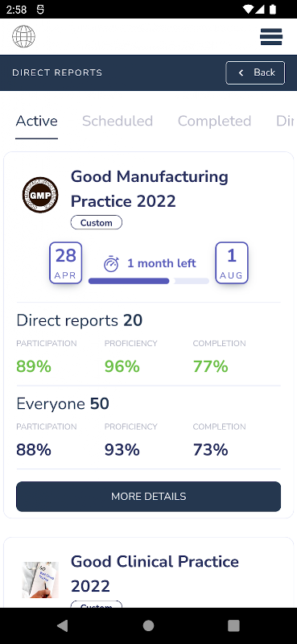
Task: Click the Back chevron arrow
Action: click(x=241, y=72)
